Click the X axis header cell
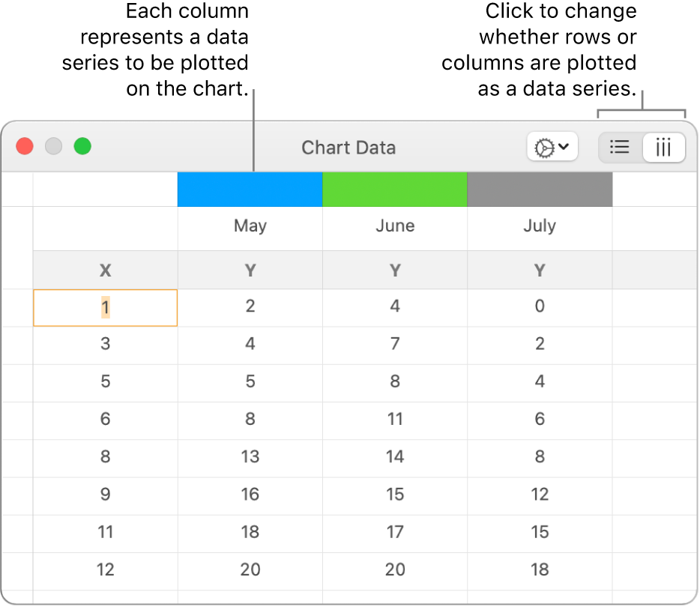The width and height of the screenshot is (700, 607). pos(105,271)
